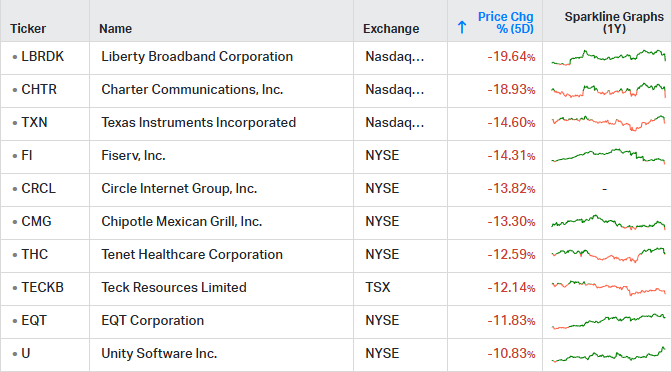The width and height of the screenshot is (671, 372).
Task: Click the -14.60% price change for TXN
Action: pyautogui.click(x=511, y=122)
